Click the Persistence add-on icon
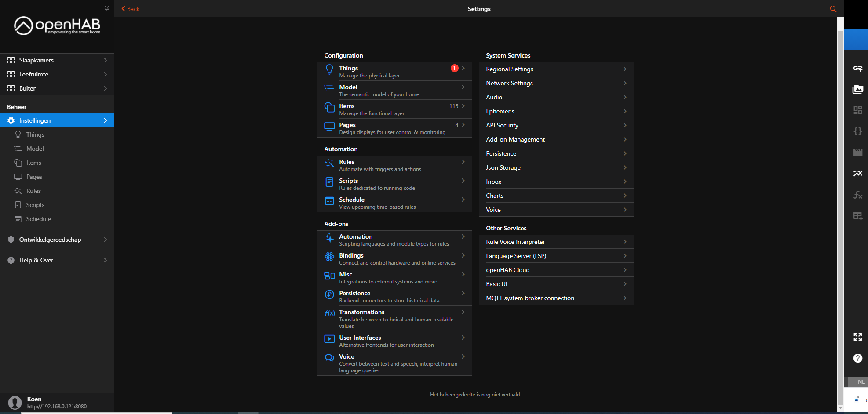 329,294
